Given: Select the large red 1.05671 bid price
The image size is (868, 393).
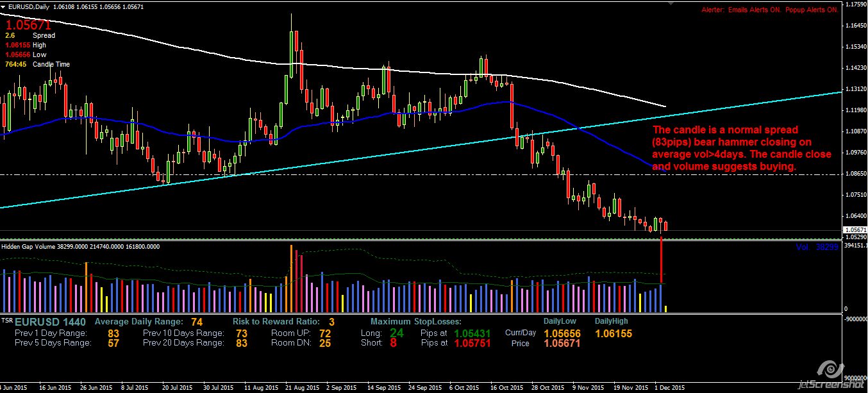Looking at the screenshot, I should [28, 25].
